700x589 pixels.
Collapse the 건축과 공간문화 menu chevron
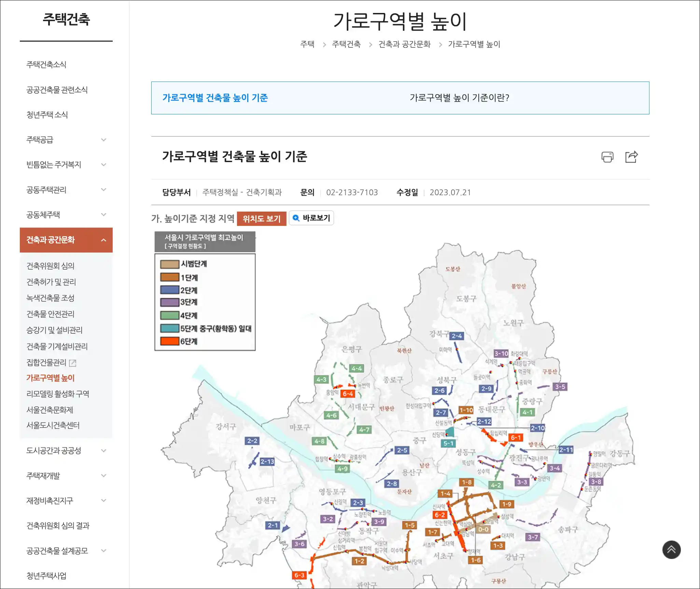tap(104, 240)
